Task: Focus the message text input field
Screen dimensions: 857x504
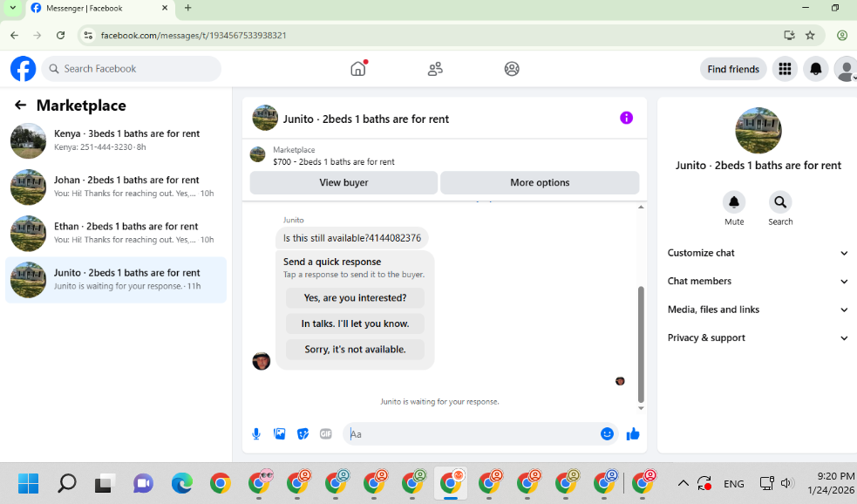Action: click(471, 434)
